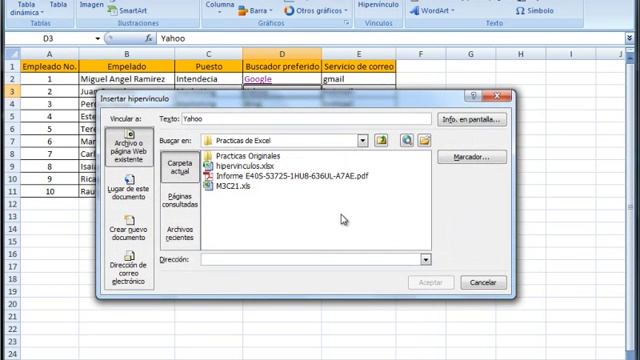Select the 'gmail' cell
The width and height of the screenshot is (640, 360).
[359, 79]
